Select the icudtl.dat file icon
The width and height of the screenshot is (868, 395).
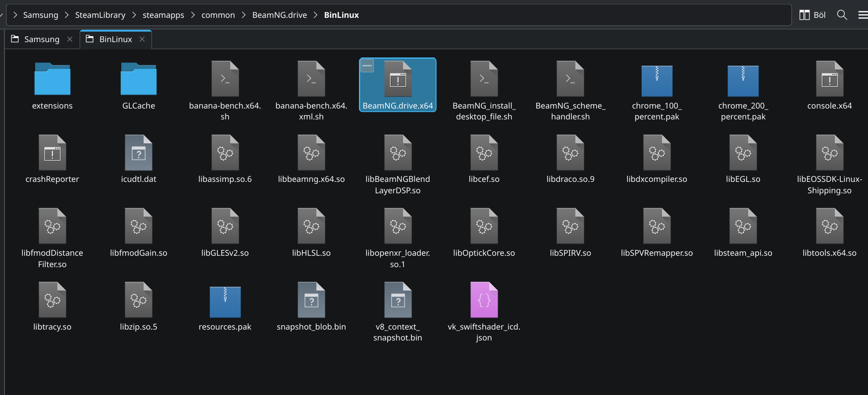(x=139, y=153)
